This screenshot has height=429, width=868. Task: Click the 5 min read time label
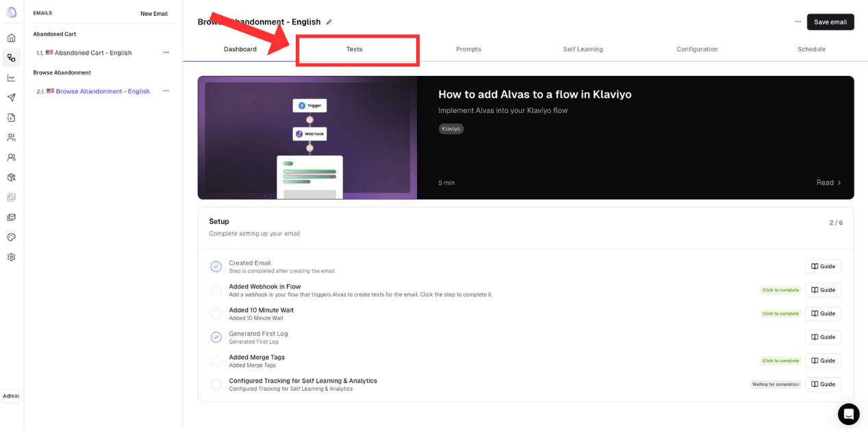pyautogui.click(x=446, y=183)
